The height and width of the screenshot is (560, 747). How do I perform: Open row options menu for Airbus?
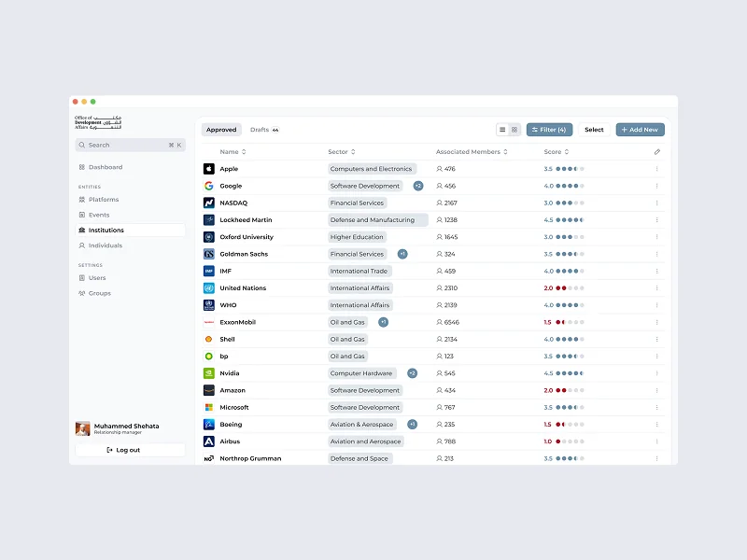[657, 441]
